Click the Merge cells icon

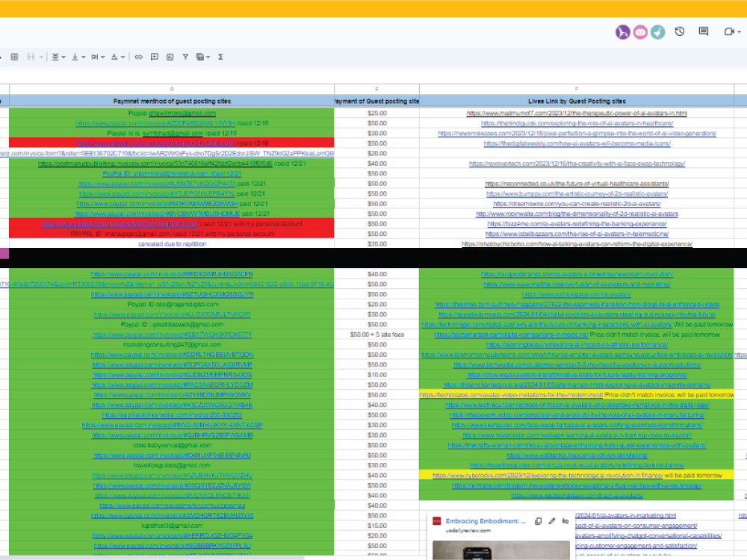pos(31,57)
